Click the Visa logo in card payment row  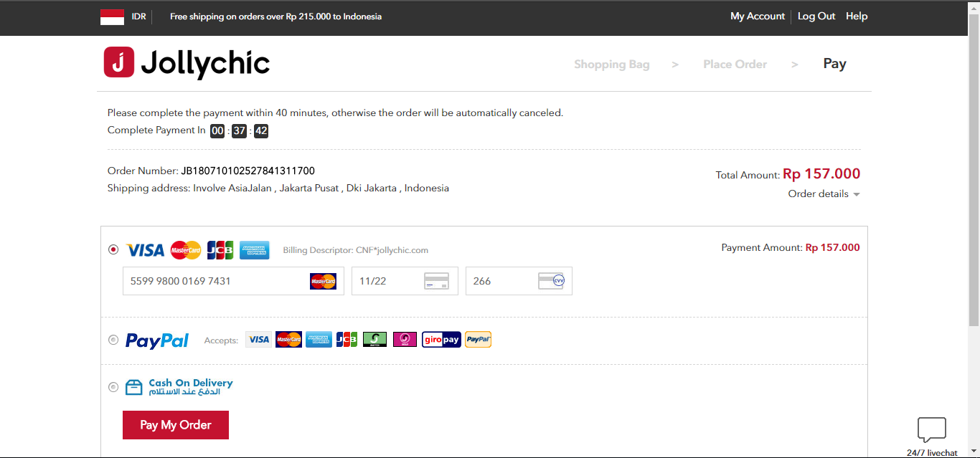click(145, 250)
